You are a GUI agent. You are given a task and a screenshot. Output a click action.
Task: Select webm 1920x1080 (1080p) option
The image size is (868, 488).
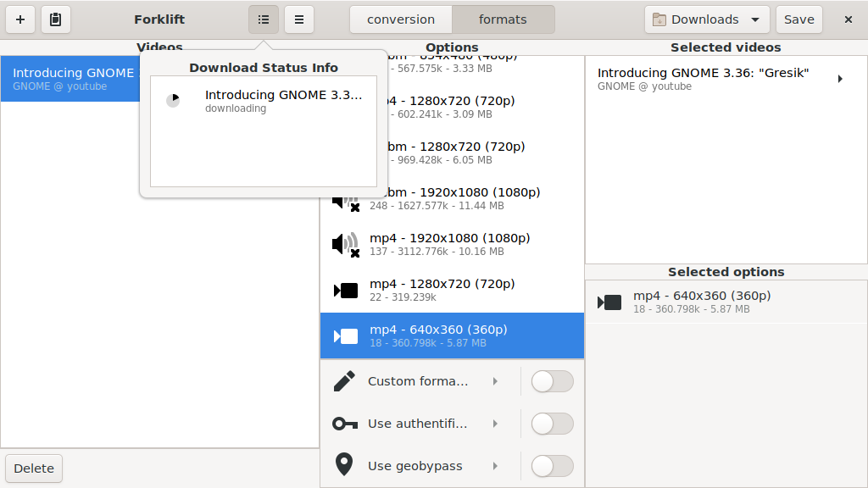(452, 198)
